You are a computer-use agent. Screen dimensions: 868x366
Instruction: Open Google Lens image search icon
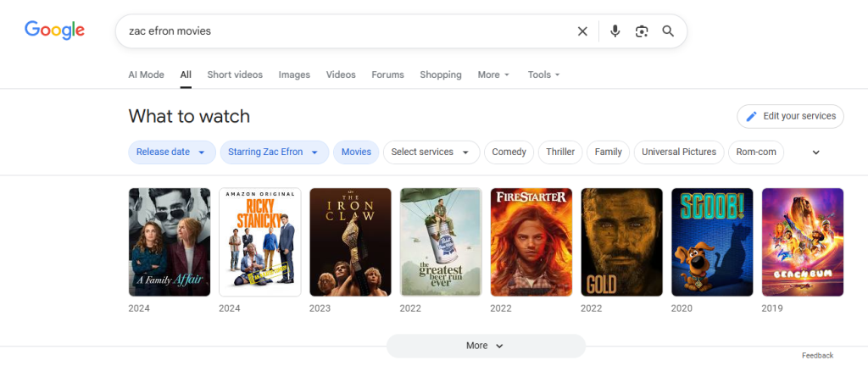click(x=642, y=31)
